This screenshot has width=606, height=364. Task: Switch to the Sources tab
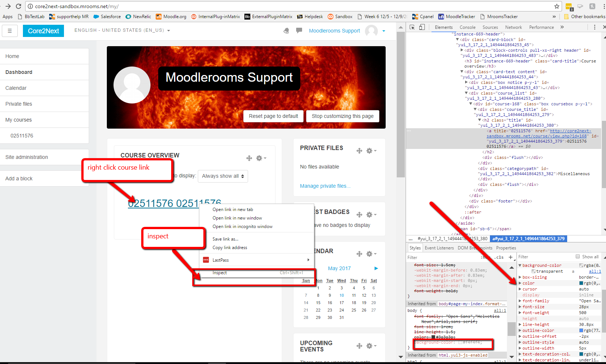click(x=490, y=27)
